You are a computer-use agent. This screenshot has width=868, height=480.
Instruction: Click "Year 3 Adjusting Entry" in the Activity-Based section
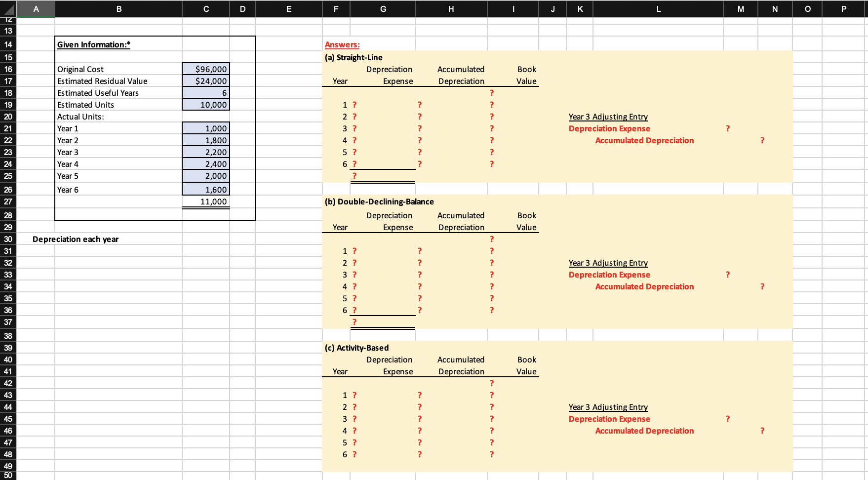608,407
